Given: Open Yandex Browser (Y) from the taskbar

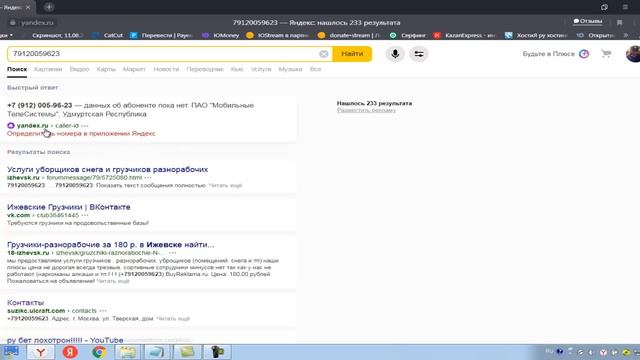Looking at the screenshot, I should tap(40, 352).
